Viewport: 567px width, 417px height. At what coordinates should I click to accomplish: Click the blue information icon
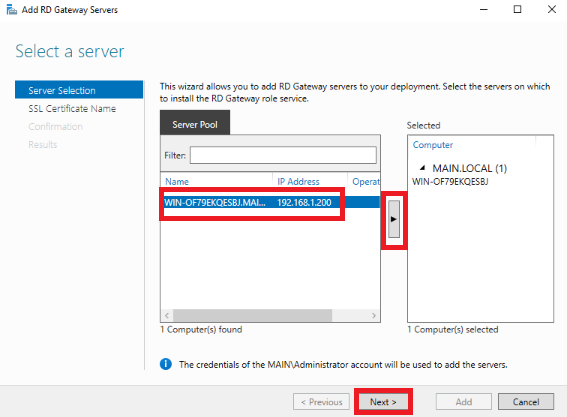(x=166, y=364)
